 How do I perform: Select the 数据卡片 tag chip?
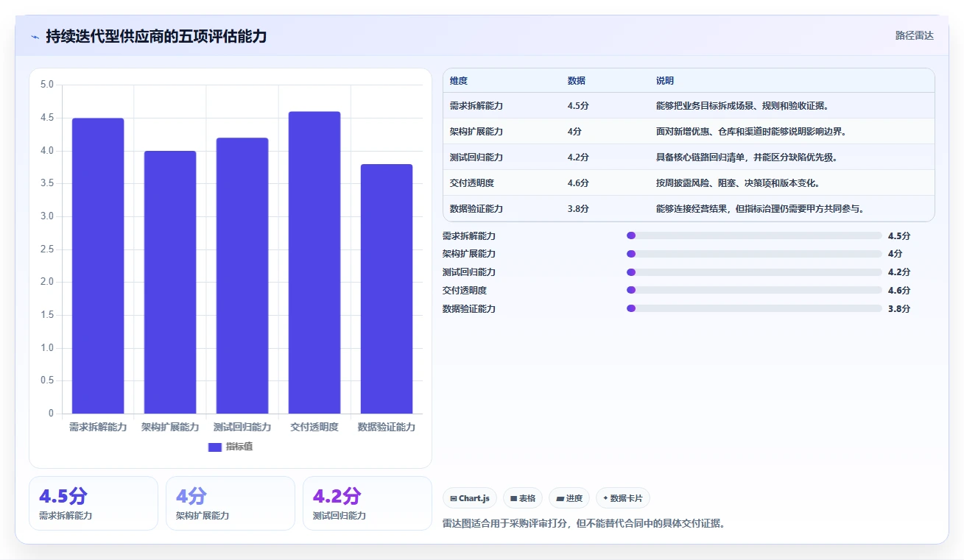click(x=623, y=498)
